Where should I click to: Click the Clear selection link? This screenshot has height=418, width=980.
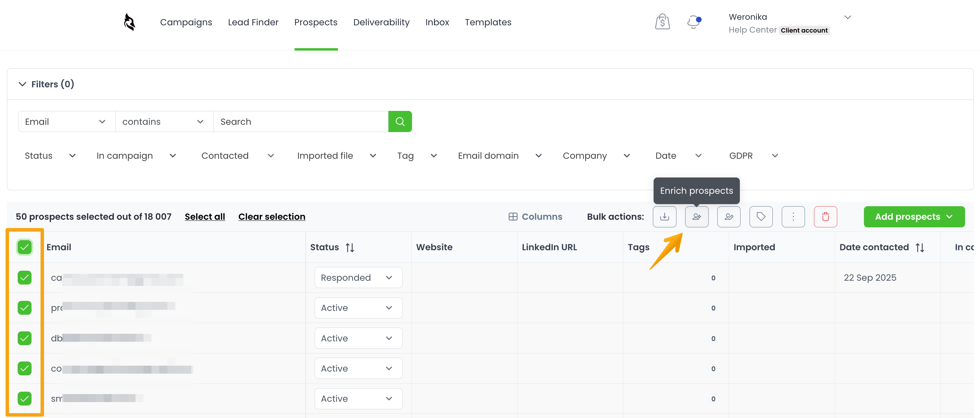[x=272, y=217]
